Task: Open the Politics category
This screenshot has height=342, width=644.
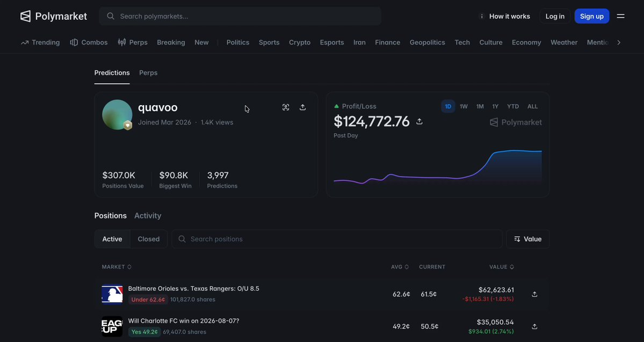Action: coord(238,42)
